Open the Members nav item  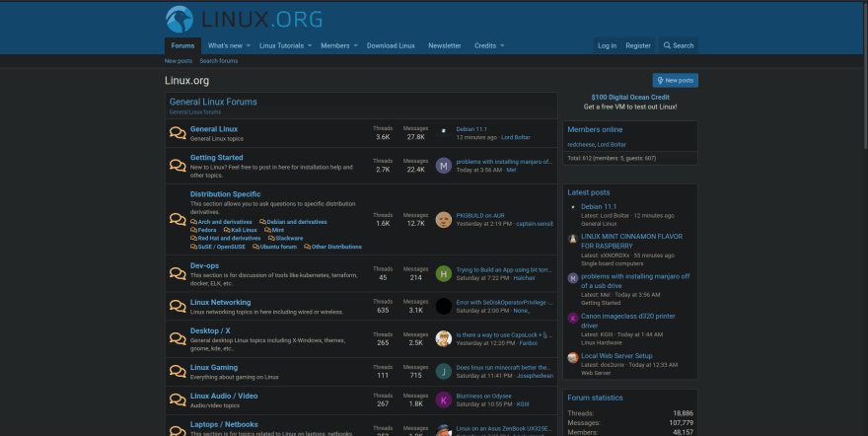[x=335, y=46]
